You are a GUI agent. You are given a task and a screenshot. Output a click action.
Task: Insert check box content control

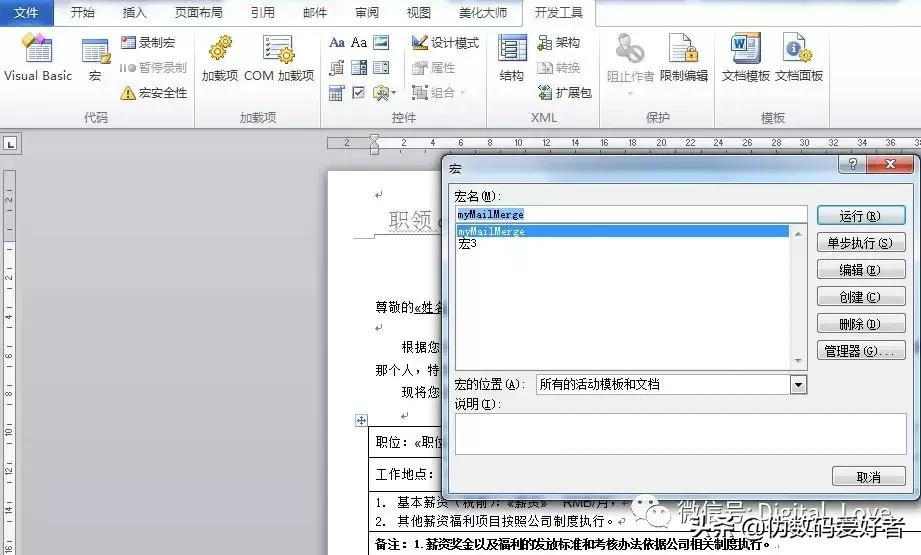(x=359, y=93)
